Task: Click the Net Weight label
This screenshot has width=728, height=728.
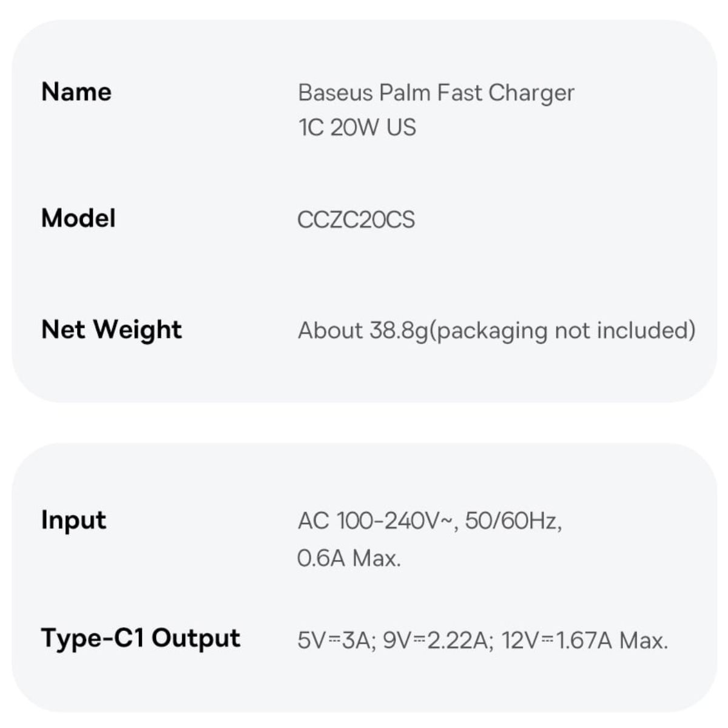Action: coord(112,329)
